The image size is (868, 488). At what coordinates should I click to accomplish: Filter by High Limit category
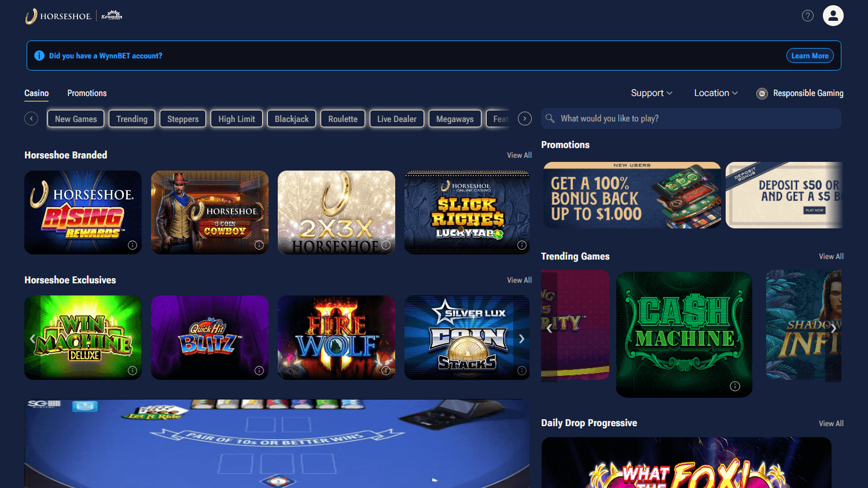pos(237,119)
